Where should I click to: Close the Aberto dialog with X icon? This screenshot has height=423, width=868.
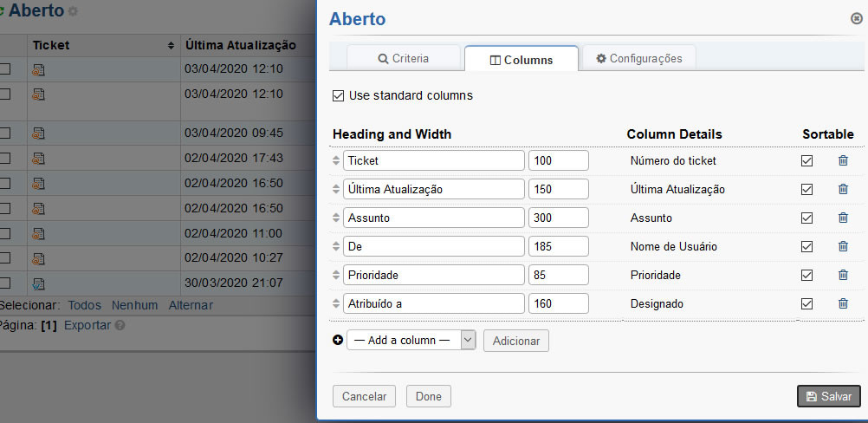857,18
